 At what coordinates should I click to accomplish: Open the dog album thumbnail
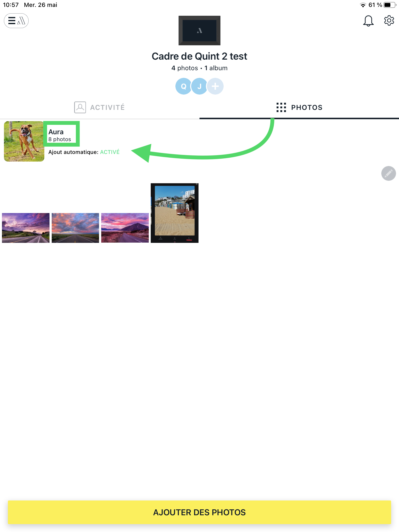point(24,141)
